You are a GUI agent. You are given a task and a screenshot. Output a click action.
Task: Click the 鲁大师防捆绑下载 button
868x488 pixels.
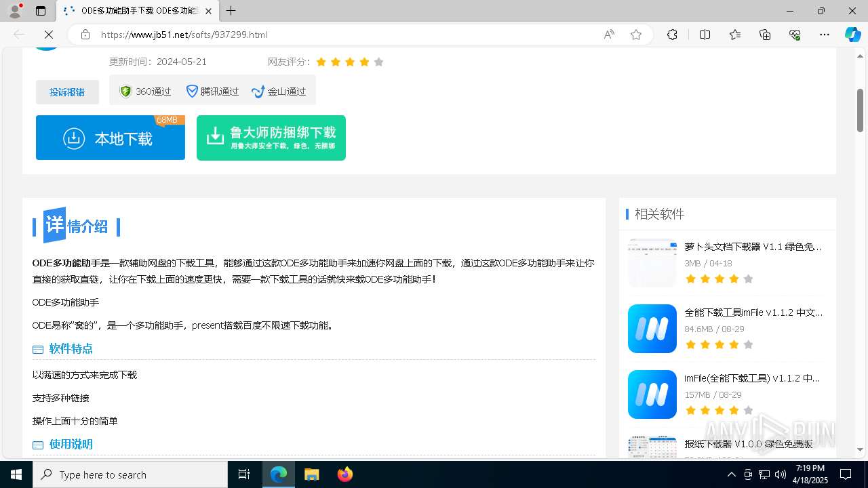point(271,138)
